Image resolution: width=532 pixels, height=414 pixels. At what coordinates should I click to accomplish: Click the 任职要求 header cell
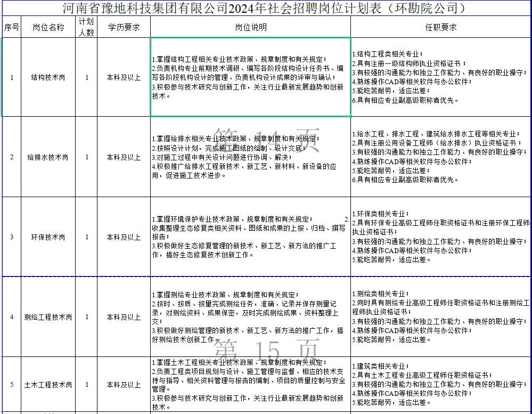441,27
